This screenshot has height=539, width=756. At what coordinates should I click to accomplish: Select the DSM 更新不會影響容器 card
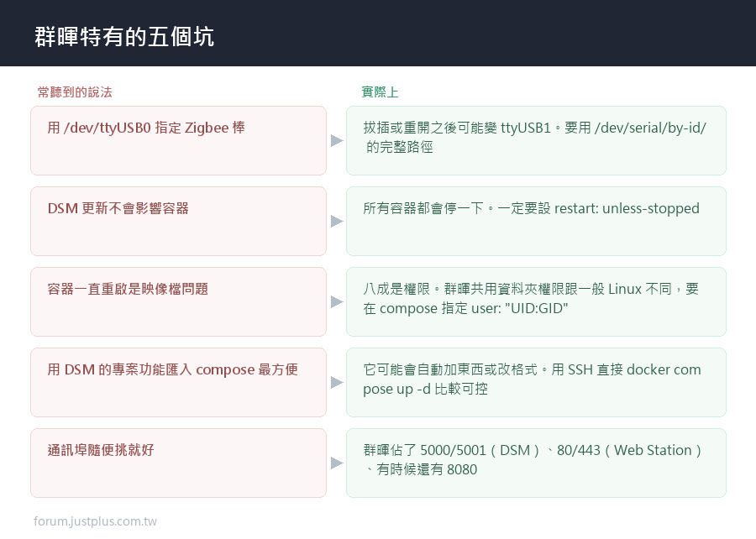pyautogui.click(x=178, y=221)
